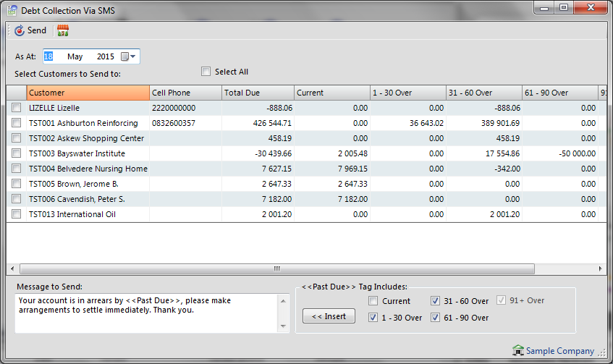Open the Sample Company link
This screenshot has height=364, width=613.
point(559,351)
